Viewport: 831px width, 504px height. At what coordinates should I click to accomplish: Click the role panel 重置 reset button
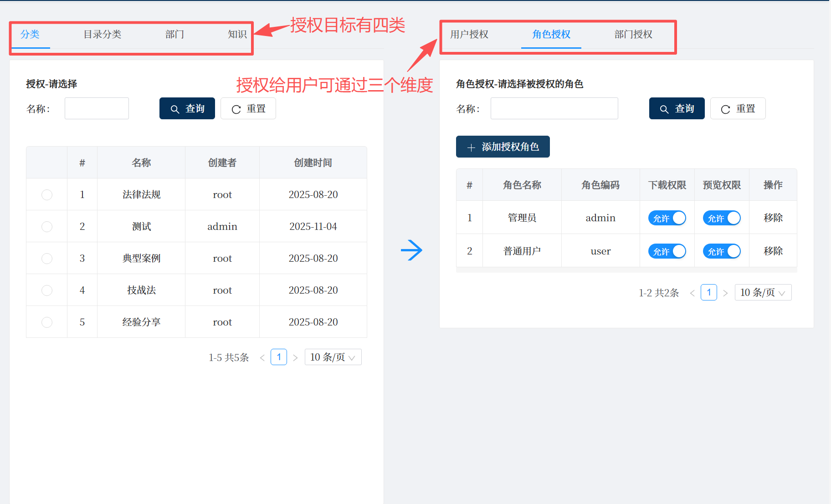[738, 109]
